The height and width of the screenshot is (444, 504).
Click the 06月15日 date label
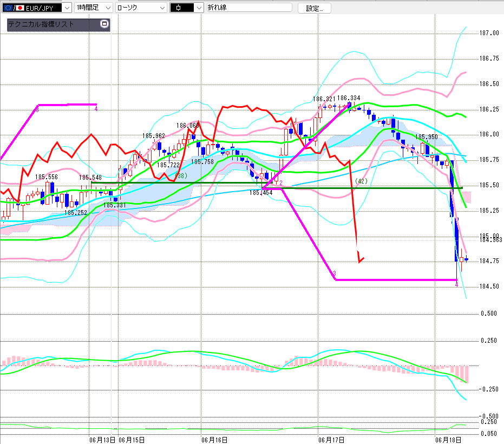(132, 440)
